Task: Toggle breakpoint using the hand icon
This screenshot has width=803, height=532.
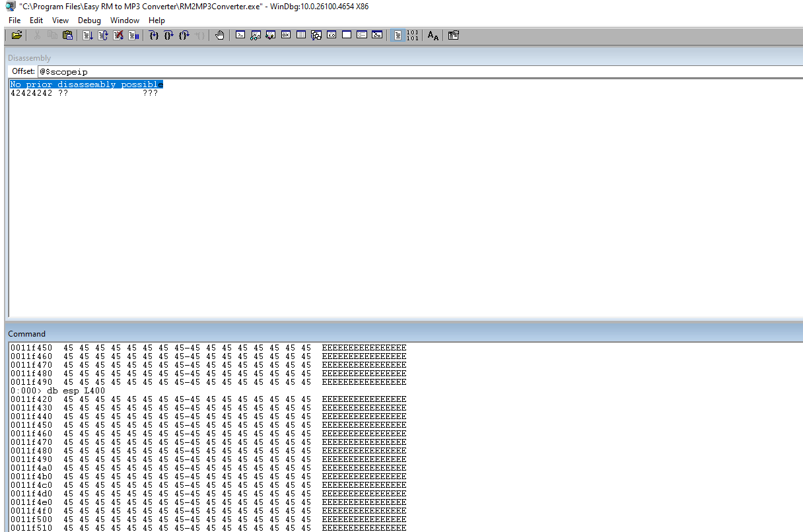Action: [x=220, y=36]
